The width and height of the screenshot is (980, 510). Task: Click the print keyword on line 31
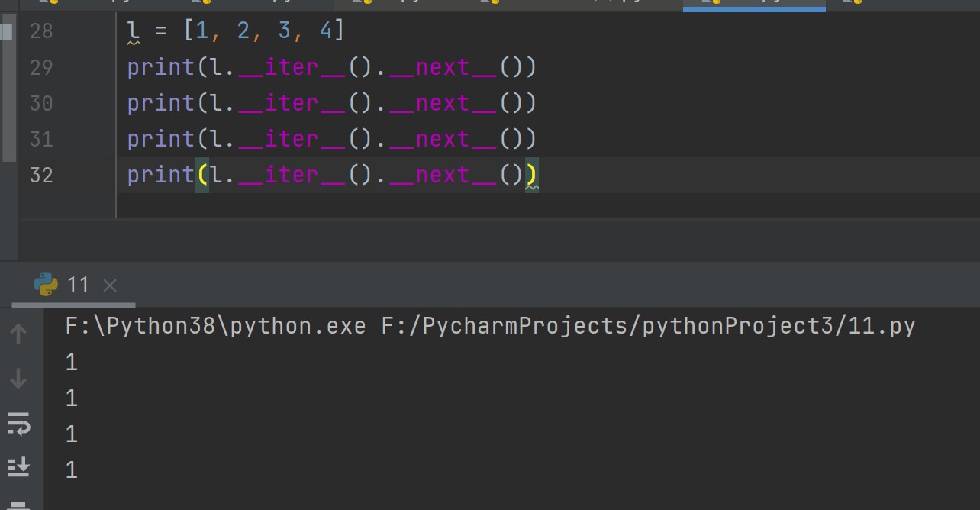coord(161,139)
